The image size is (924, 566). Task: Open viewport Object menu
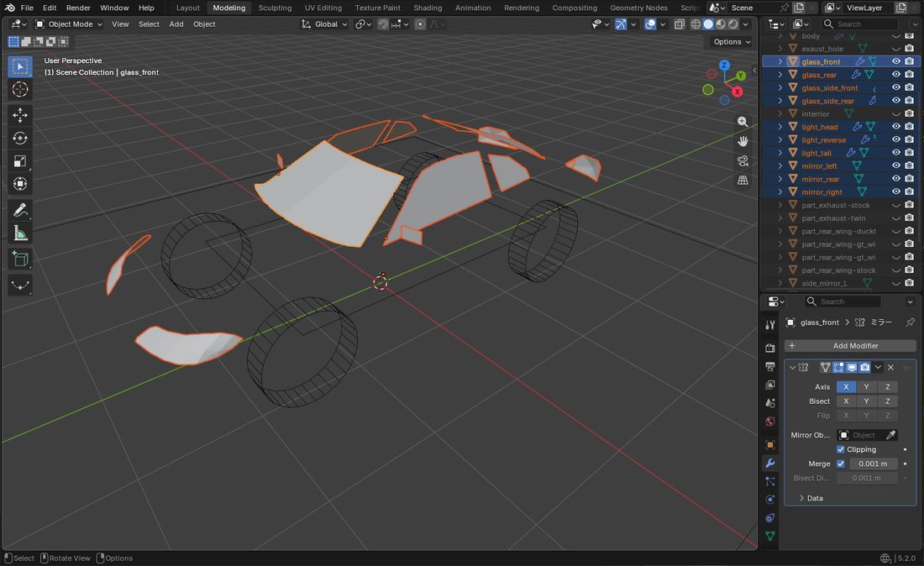(x=204, y=24)
